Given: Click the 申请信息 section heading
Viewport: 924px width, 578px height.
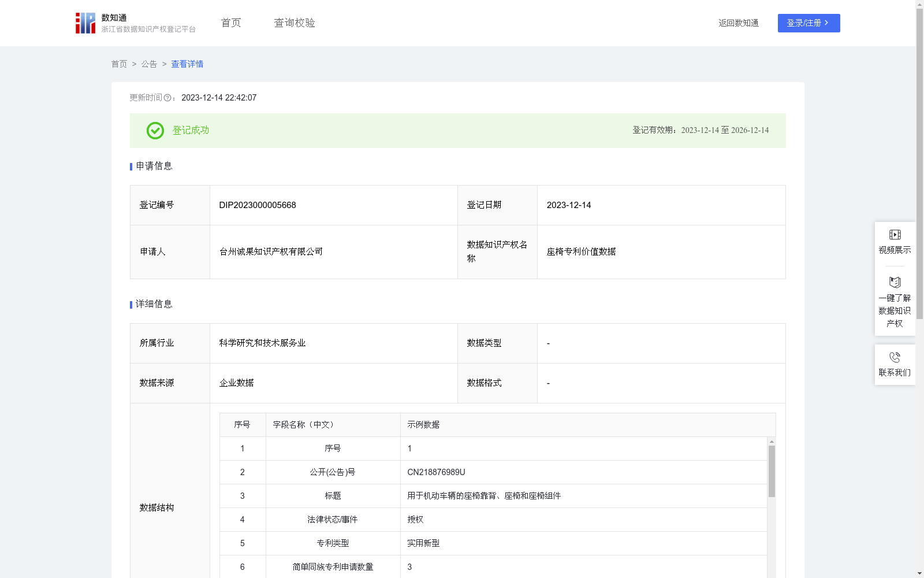Looking at the screenshot, I should pos(154,166).
